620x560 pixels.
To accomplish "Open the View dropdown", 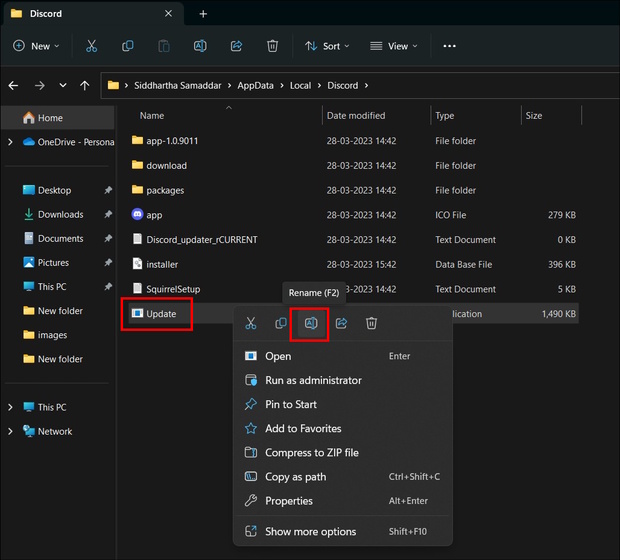I will [x=394, y=46].
